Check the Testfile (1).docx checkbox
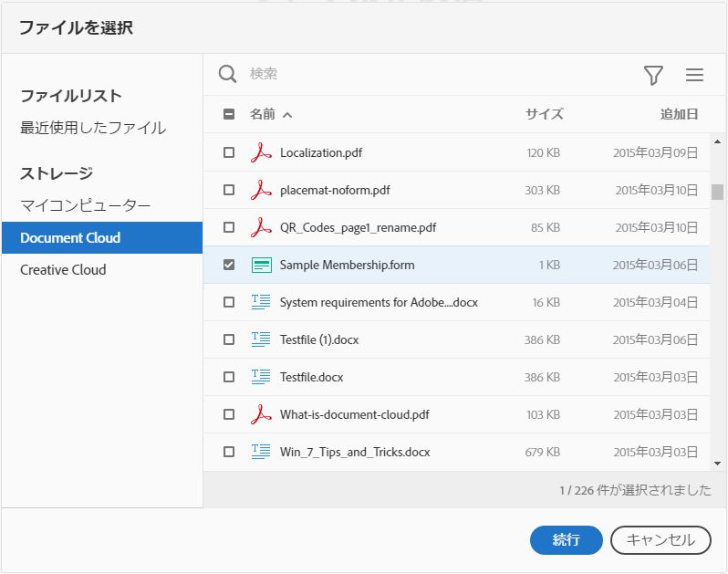This screenshot has width=728, height=574. (x=229, y=339)
